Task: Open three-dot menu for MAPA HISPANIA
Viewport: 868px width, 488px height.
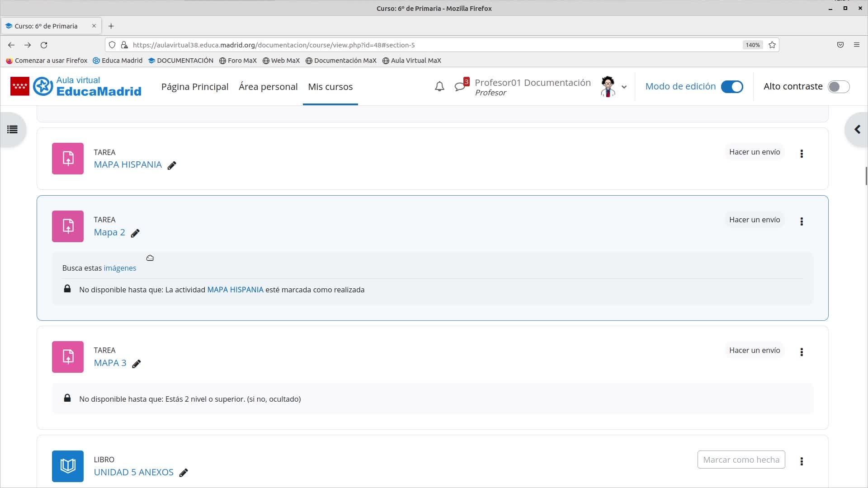Action: (802, 154)
